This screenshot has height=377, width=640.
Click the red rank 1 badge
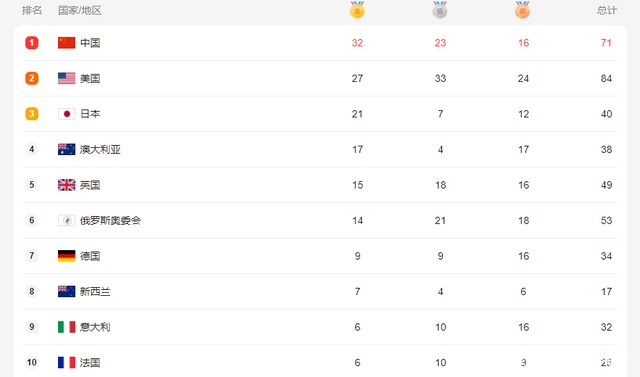pyautogui.click(x=32, y=43)
